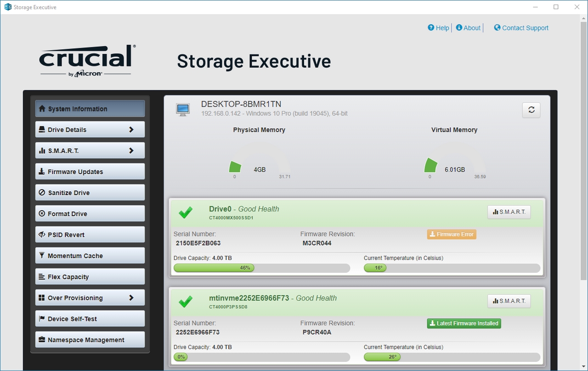
Task: Click the orange Firmware Error button
Action: (452, 234)
